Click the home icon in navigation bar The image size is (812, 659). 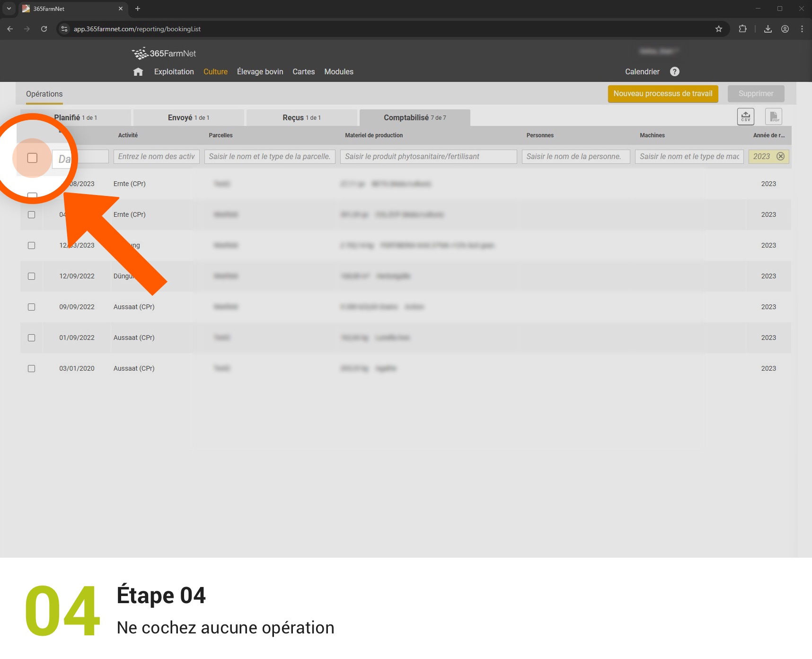tap(138, 72)
